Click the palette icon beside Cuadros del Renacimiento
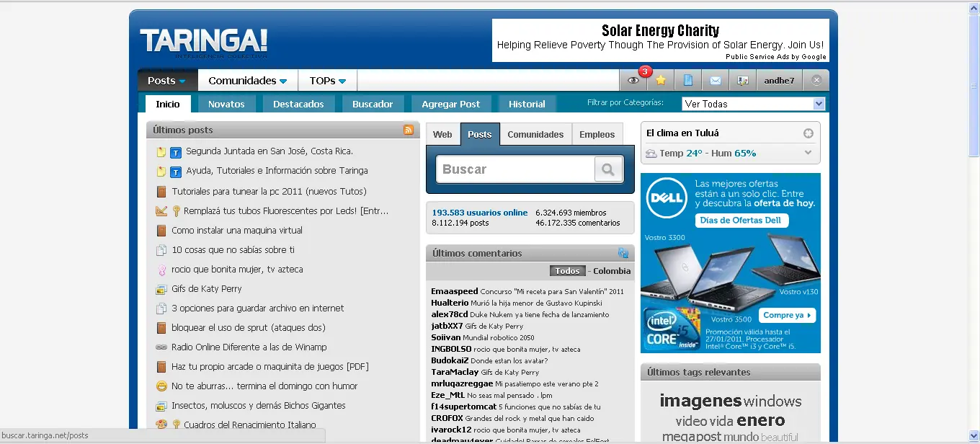Viewport: 980px width, 444px height. [161, 425]
